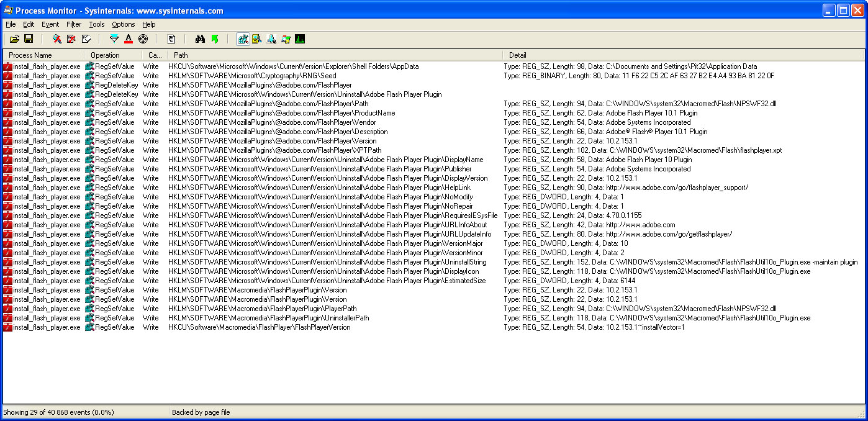Toggle Show Profiling Events graph button
The height and width of the screenshot is (421, 868).
pyautogui.click(x=300, y=39)
